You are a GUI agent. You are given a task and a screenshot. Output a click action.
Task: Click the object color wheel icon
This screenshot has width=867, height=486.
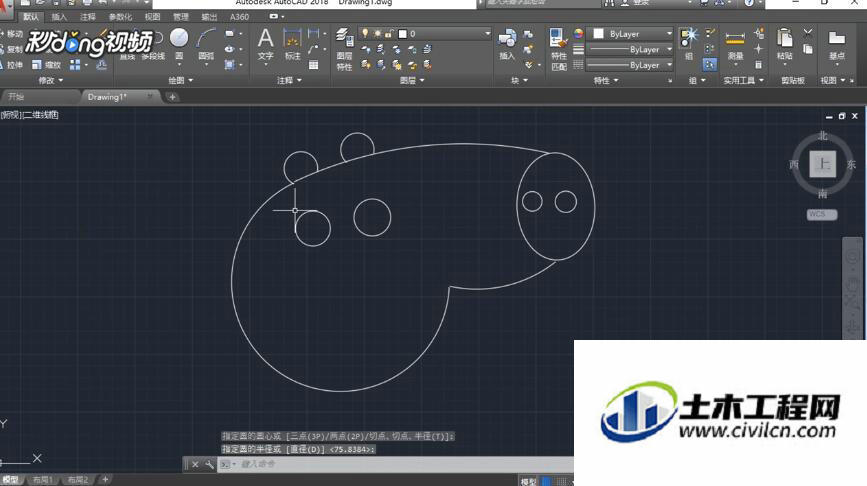click(578, 34)
